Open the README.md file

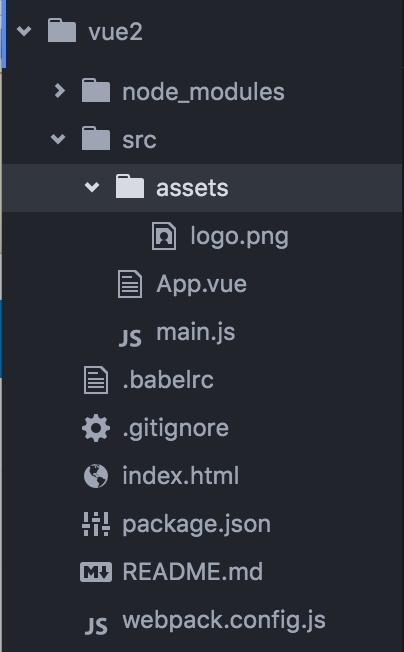193,572
